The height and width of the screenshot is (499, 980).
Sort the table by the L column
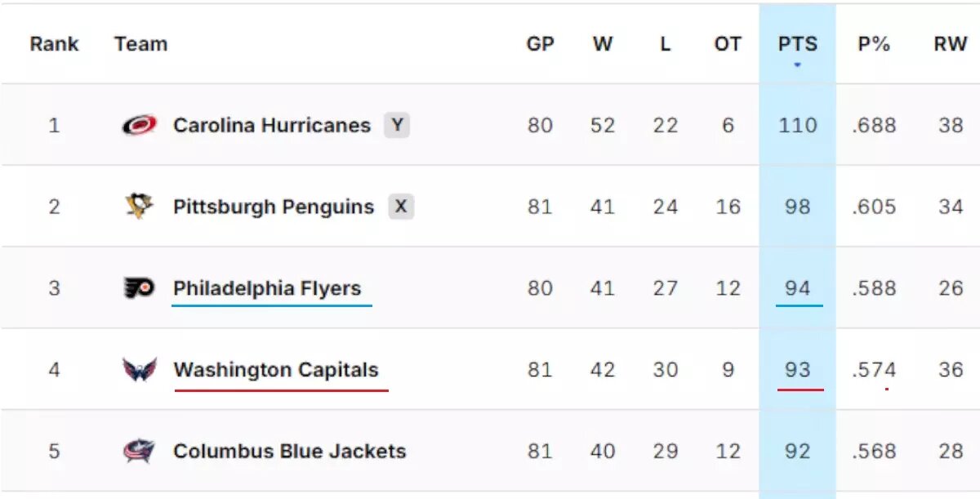click(666, 44)
